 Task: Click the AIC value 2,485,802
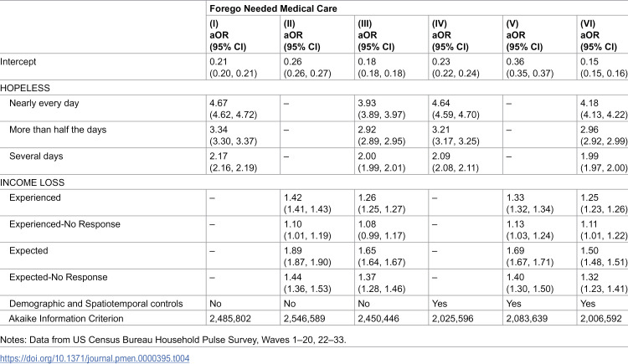click(x=230, y=319)
